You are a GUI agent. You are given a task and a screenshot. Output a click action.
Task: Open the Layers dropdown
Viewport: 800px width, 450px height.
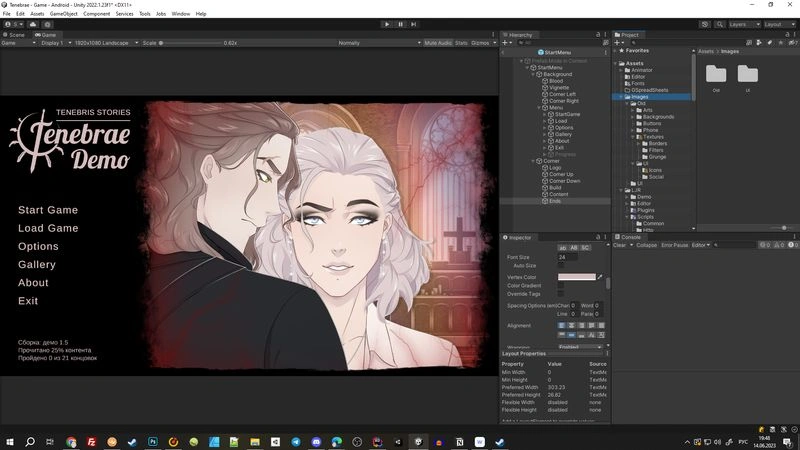[744, 24]
